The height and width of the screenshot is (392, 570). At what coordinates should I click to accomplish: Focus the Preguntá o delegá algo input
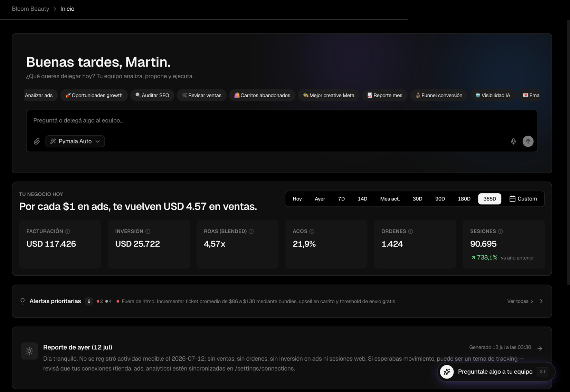[282, 120]
